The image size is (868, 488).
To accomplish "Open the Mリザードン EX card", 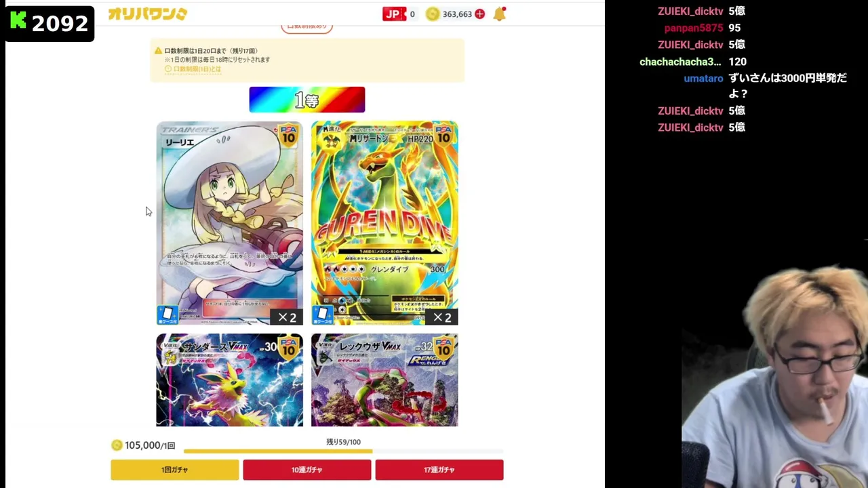I will tap(384, 223).
